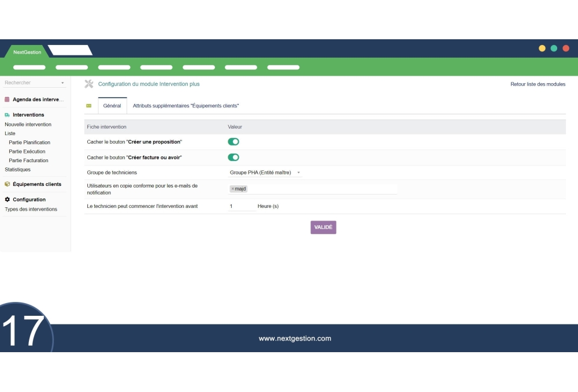
Task: Toggle off hiding "Créer facture ou avoir" button
Action: [x=234, y=158]
